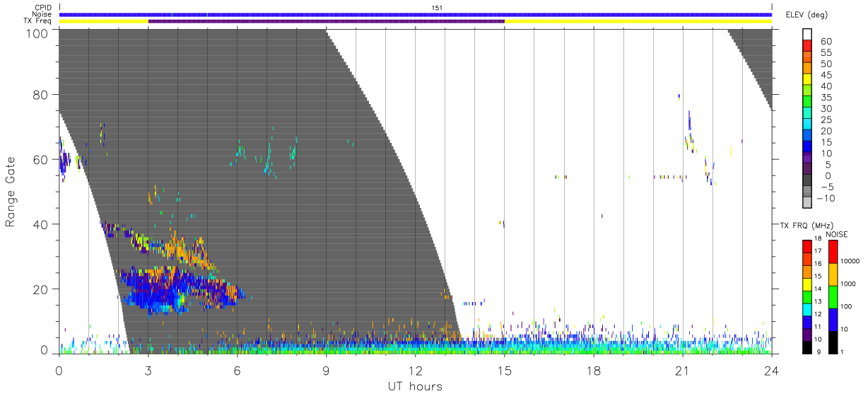Click the red 17–18 segment of TX FRQ colorbar

point(807,246)
